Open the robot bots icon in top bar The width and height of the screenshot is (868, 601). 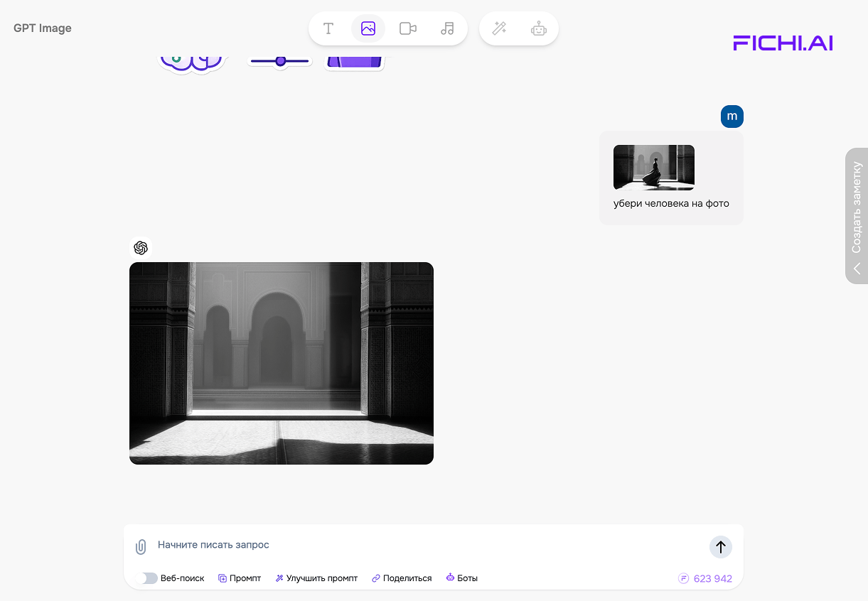539,28
